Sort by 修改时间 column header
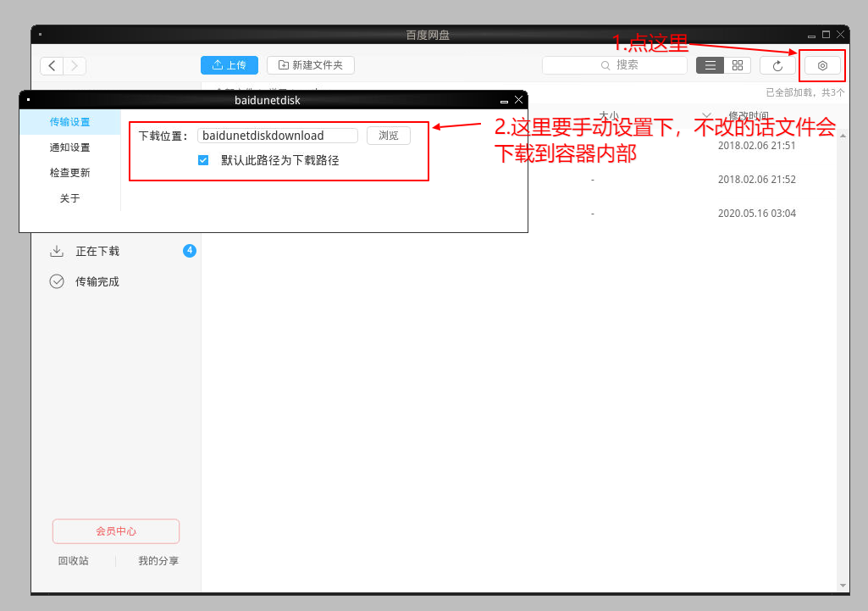 coord(749,116)
